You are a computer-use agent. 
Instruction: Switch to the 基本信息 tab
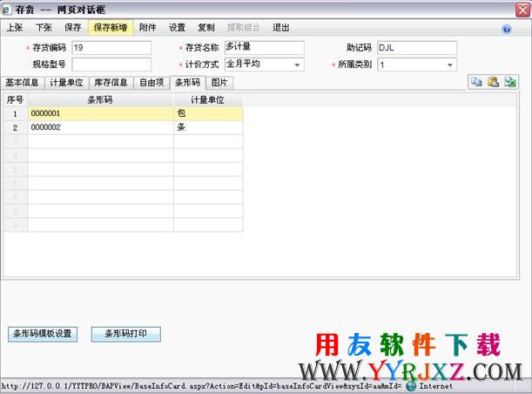point(22,83)
